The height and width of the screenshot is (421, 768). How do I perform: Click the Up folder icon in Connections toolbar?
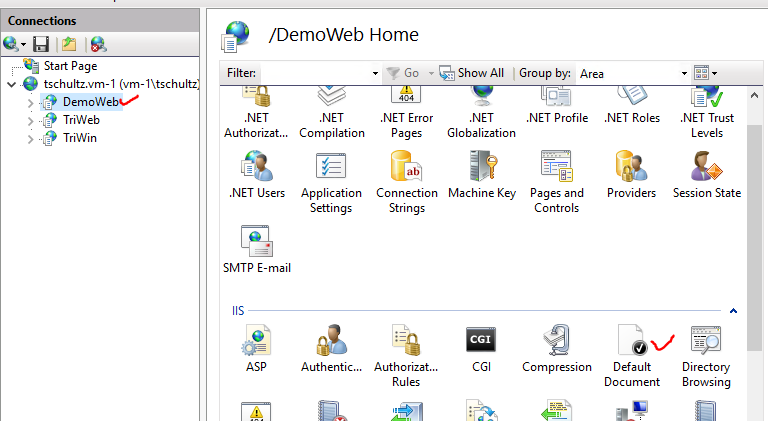[69, 45]
